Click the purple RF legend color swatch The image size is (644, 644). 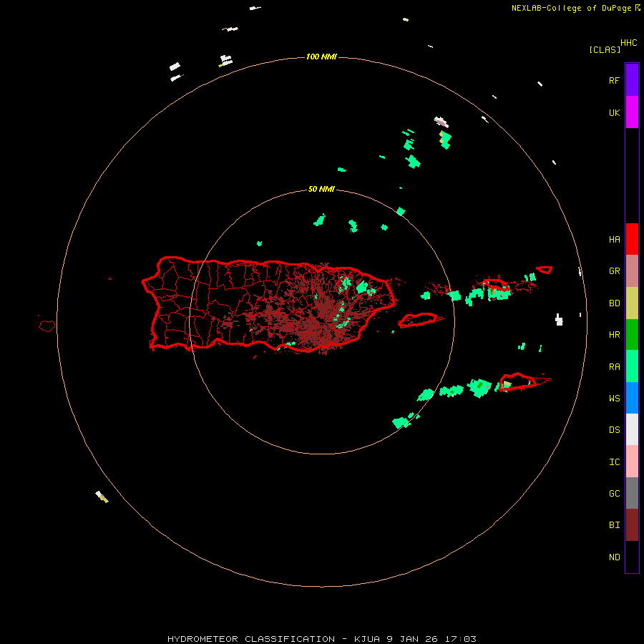click(632, 79)
